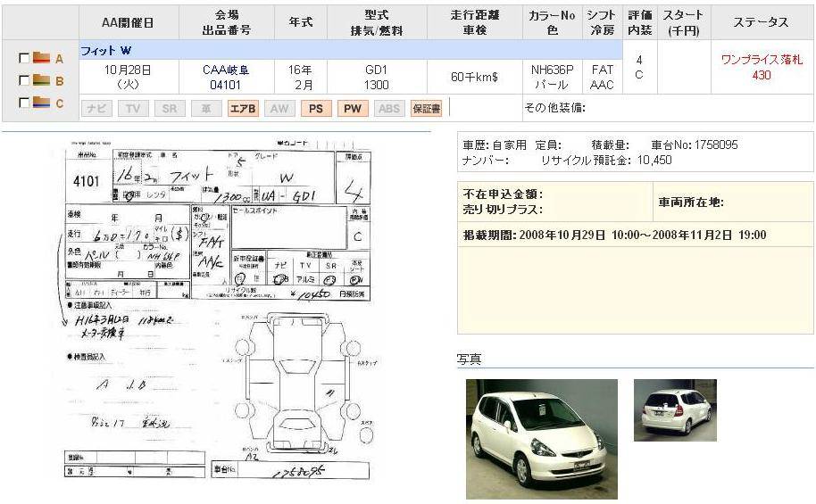
Task: Select the 60千km$ mileage cell
Action: point(475,77)
